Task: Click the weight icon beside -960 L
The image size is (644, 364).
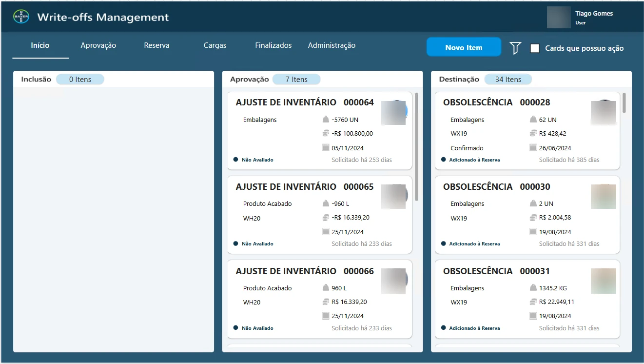Action: (326, 203)
